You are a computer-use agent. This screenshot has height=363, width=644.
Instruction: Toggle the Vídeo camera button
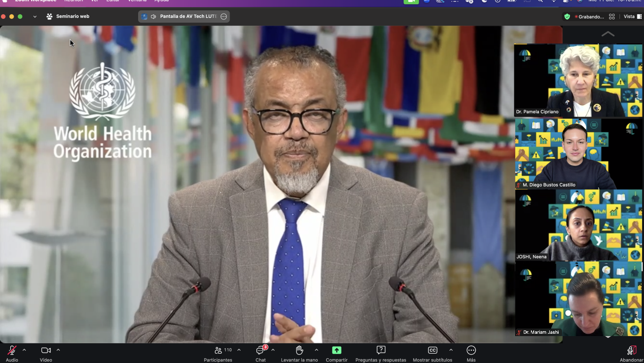click(x=46, y=350)
